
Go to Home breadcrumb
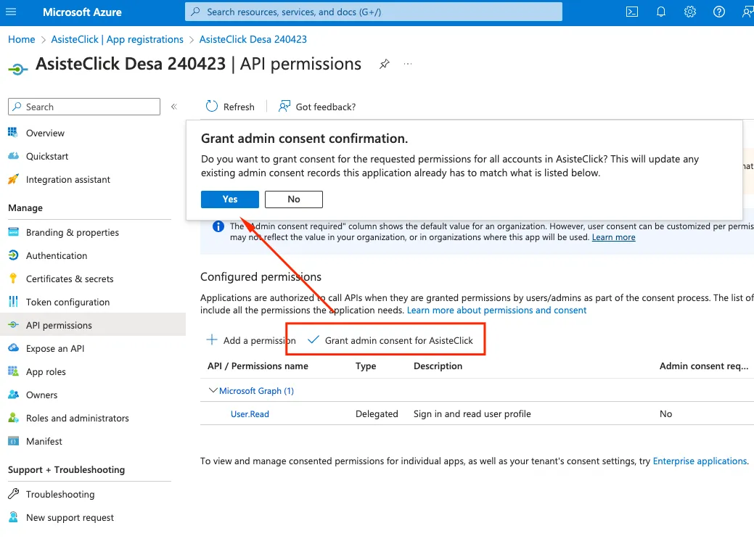point(22,39)
